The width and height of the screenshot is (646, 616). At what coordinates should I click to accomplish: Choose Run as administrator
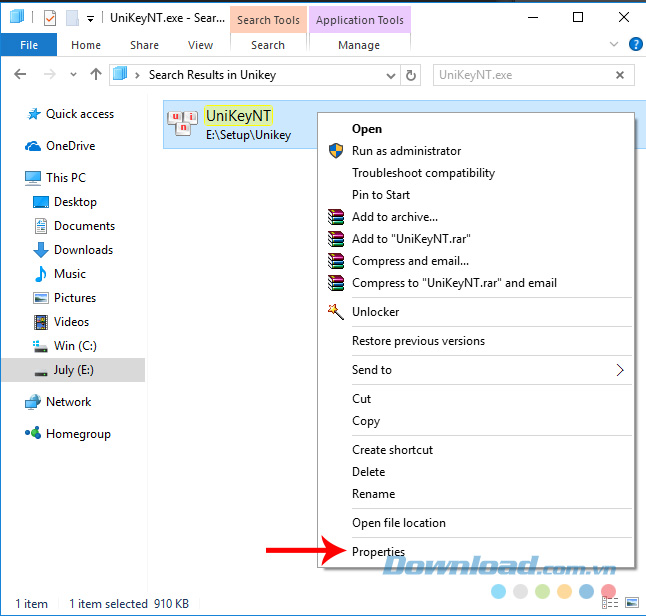point(406,151)
